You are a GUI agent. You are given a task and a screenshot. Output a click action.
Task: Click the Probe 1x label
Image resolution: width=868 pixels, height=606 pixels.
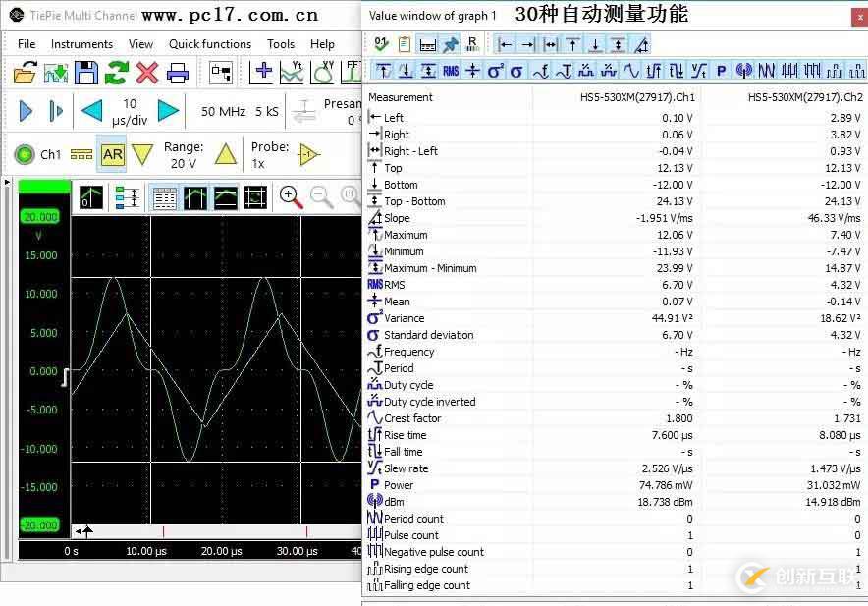(x=270, y=155)
